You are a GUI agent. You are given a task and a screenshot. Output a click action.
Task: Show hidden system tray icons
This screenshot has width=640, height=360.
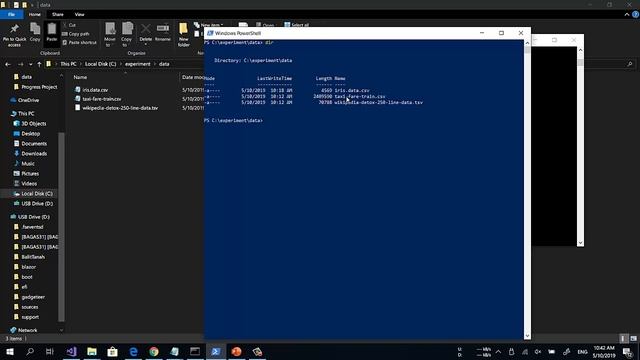[498, 351]
